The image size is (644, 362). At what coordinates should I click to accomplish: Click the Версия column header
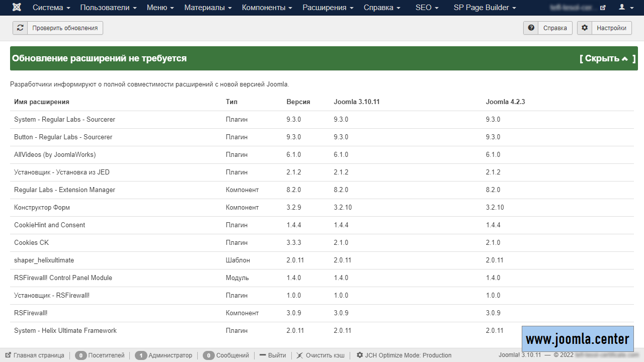[298, 102]
